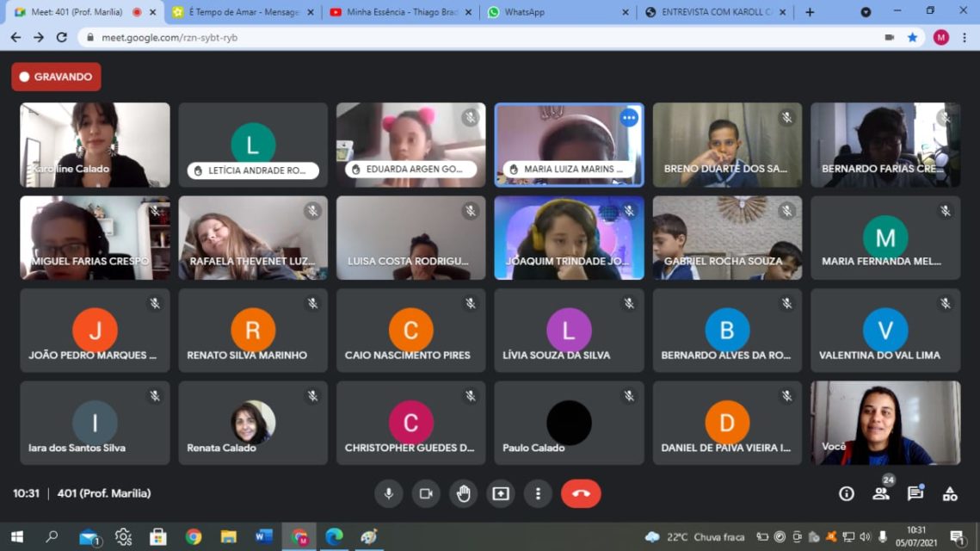This screenshot has width=980, height=551.
Task: Click muted mic icon on Maria Fernanda tile
Action: pos(946,211)
